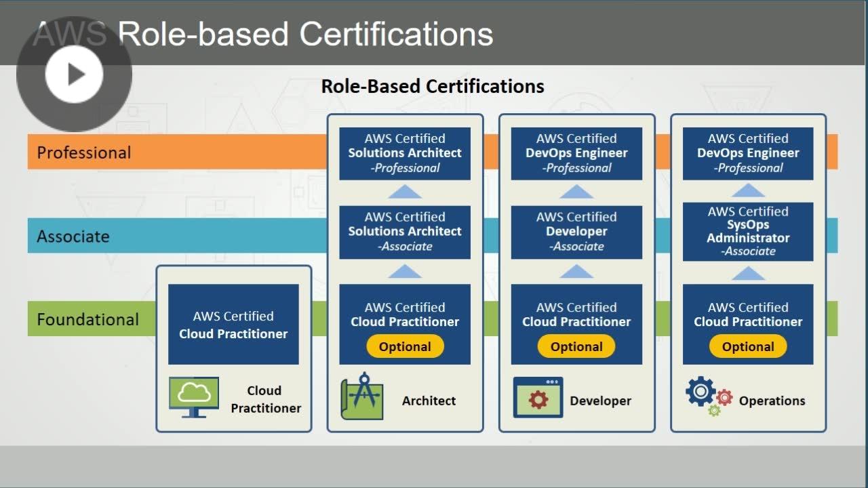Click the standalone AWS Certified Cloud Practitioner box
The height and width of the screenshot is (488, 868).
tap(233, 324)
